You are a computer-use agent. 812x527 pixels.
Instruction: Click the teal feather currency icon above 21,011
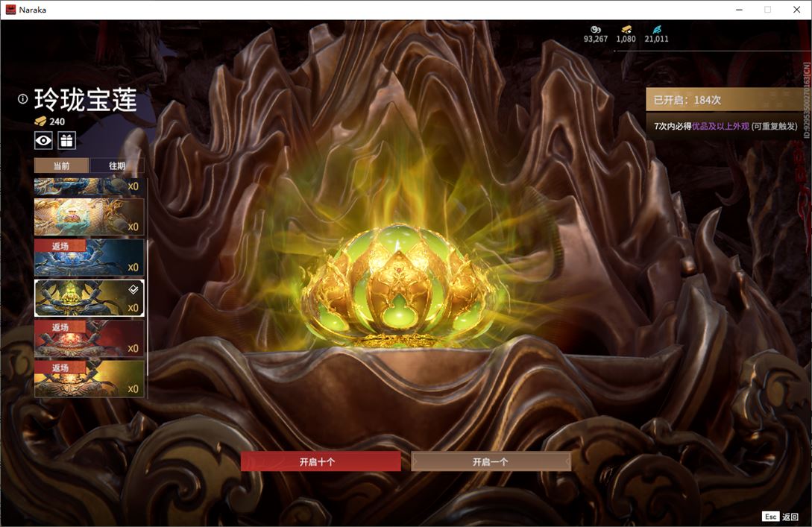657,30
